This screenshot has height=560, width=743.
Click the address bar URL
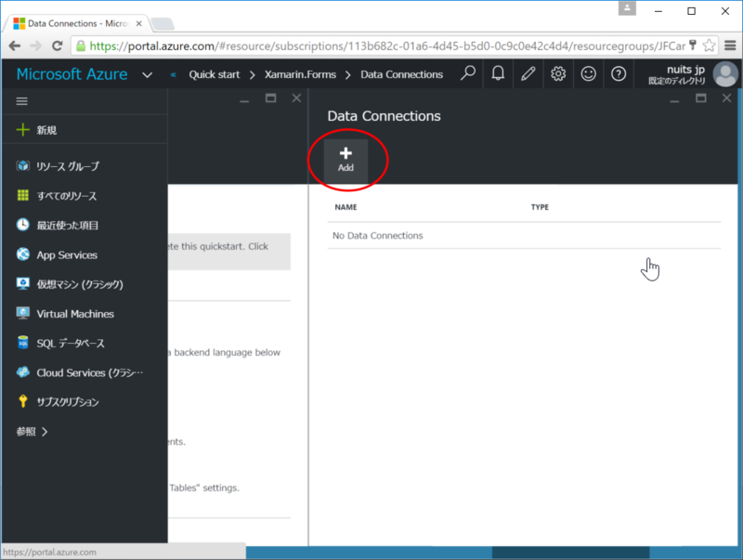tap(387, 46)
